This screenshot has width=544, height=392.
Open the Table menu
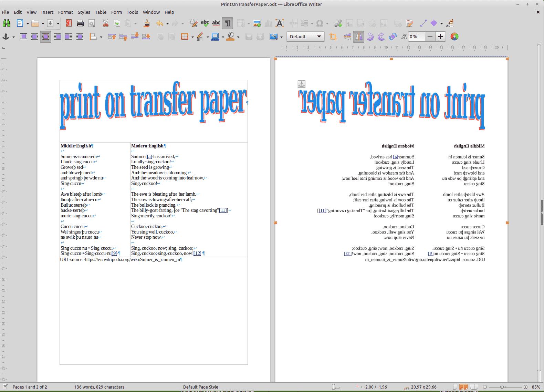pos(101,12)
